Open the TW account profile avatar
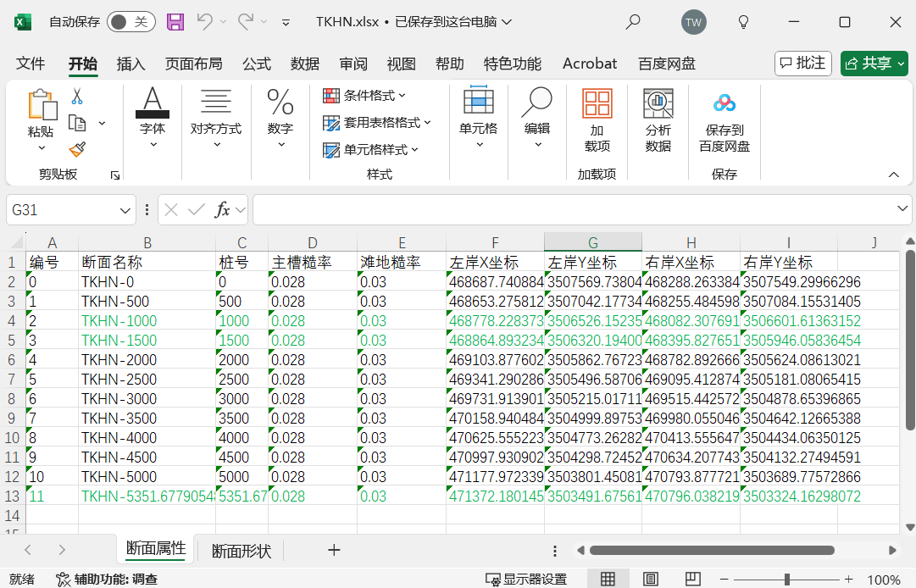The height and width of the screenshot is (588, 916). tap(693, 22)
